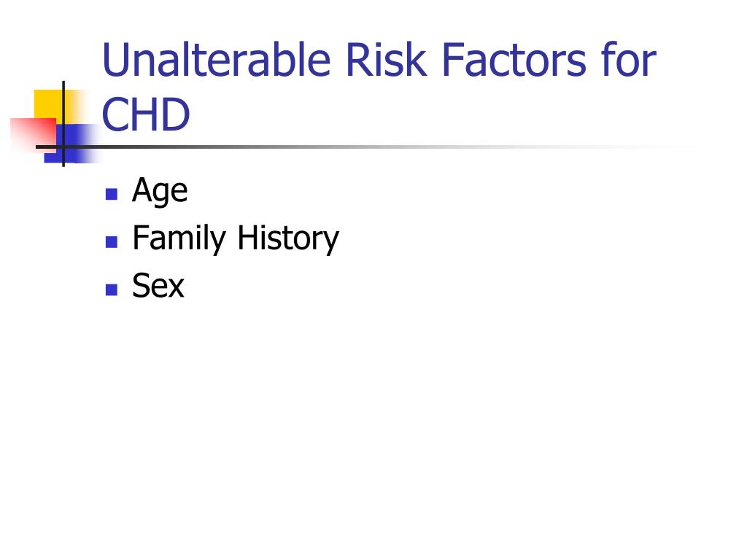Select the bullet marker beside Sex
The width and height of the screenshot is (747, 560).
(112, 289)
